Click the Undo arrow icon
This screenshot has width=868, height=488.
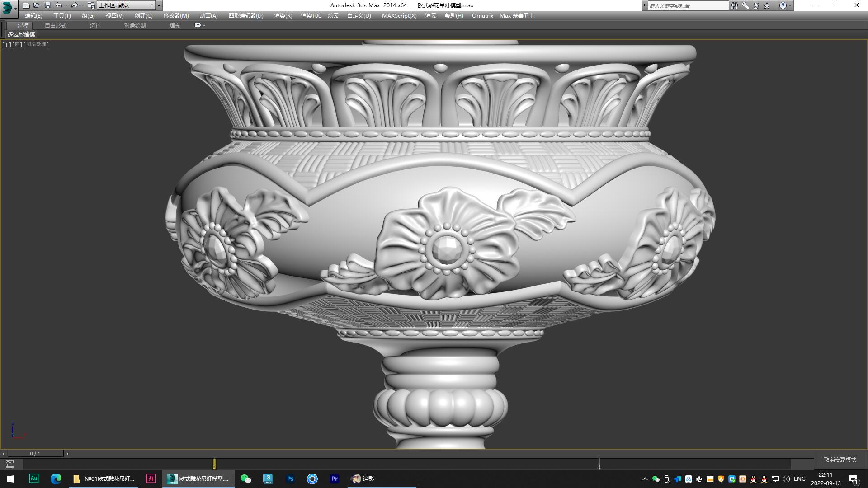[58, 5]
